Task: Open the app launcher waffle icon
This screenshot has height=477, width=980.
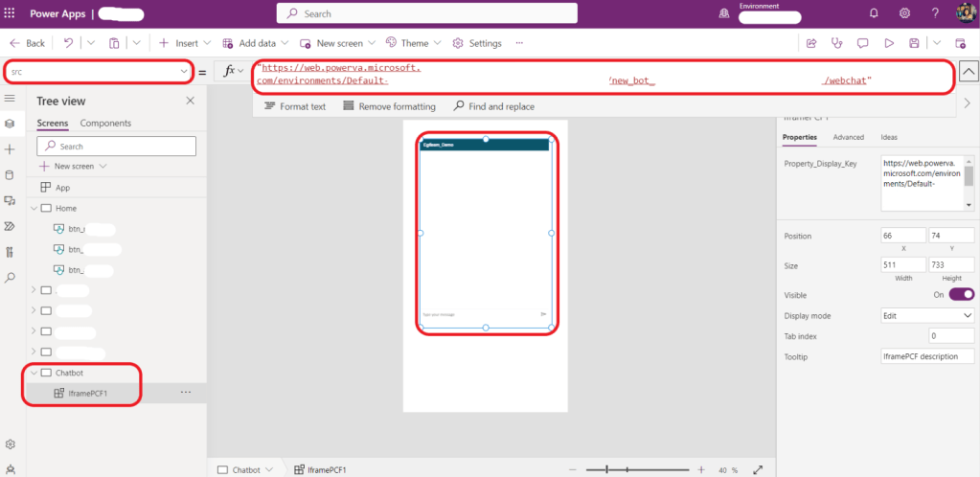Action: [x=11, y=13]
